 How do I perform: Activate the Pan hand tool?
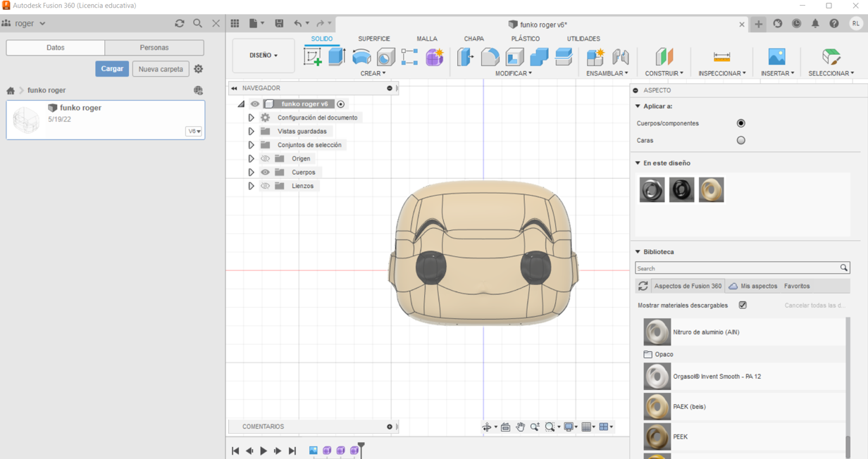coord(520,427)
